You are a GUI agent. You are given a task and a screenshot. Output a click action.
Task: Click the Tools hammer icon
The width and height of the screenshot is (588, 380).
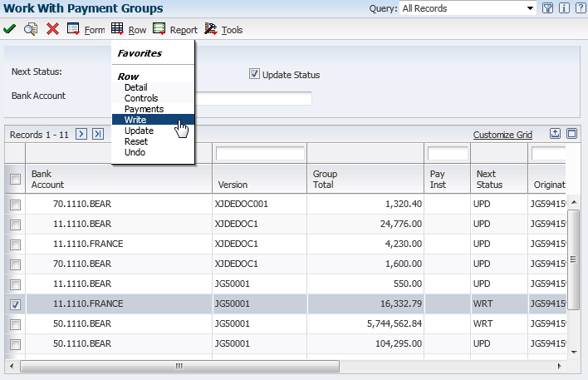coord(211,29)
